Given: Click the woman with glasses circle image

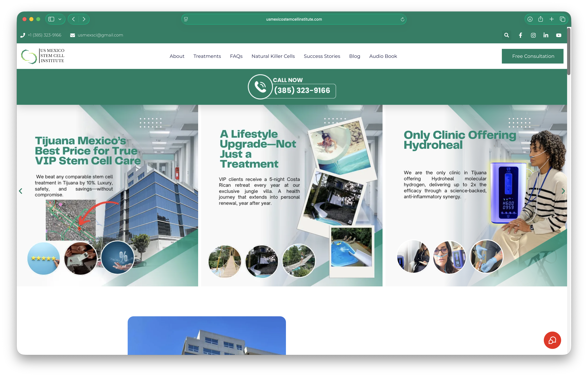Looking at the screenshot, I should [449, 257].
